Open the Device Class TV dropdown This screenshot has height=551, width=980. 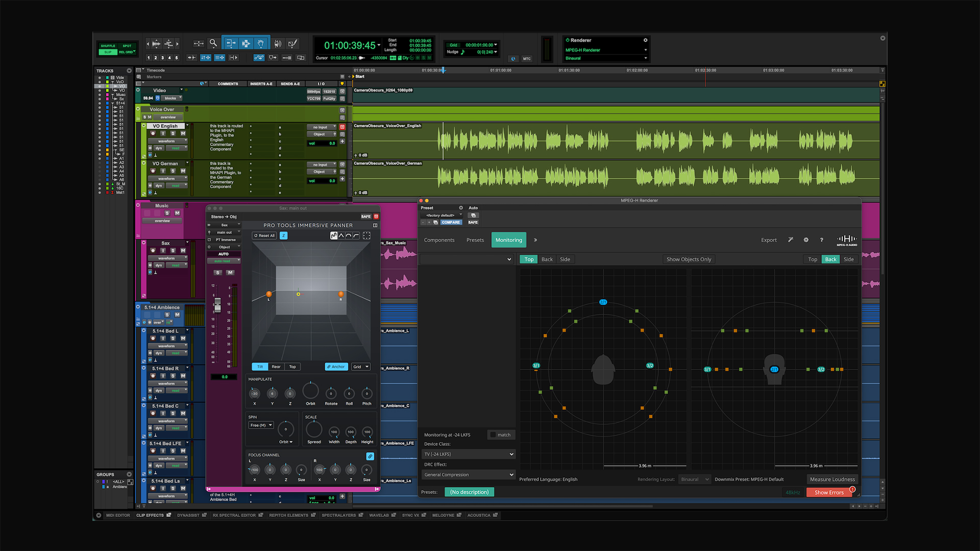coord(469,454)
